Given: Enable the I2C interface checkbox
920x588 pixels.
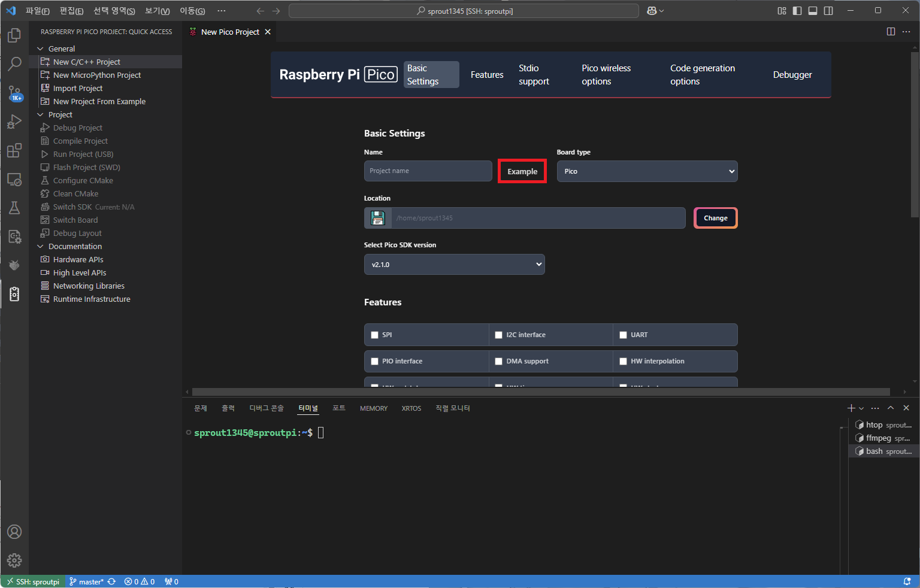Looking at the screenshot, I should click(498, 335).
